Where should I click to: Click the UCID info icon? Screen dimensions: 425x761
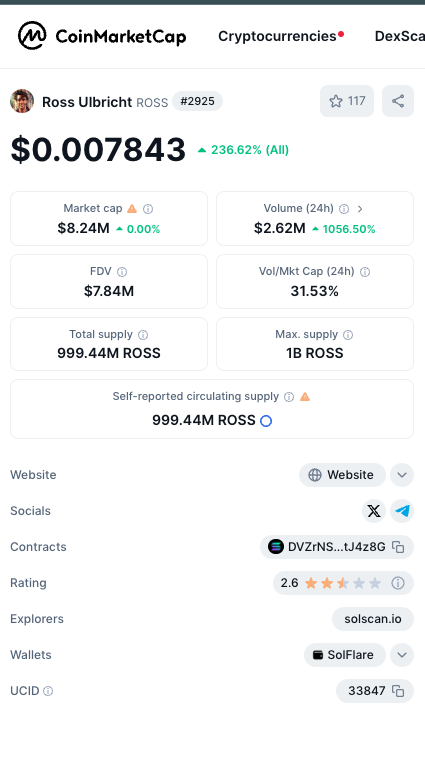pyautogui.click(x=48, y=691)
